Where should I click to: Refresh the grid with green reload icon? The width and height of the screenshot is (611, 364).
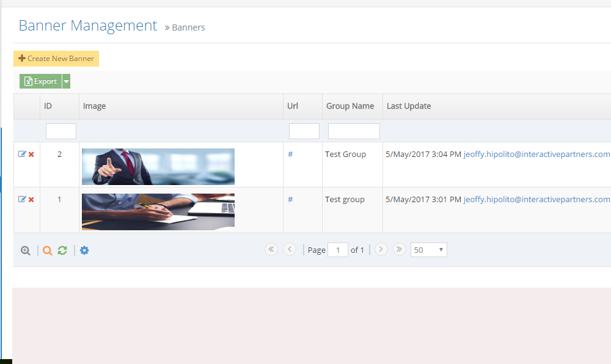[x=62, y=250]
